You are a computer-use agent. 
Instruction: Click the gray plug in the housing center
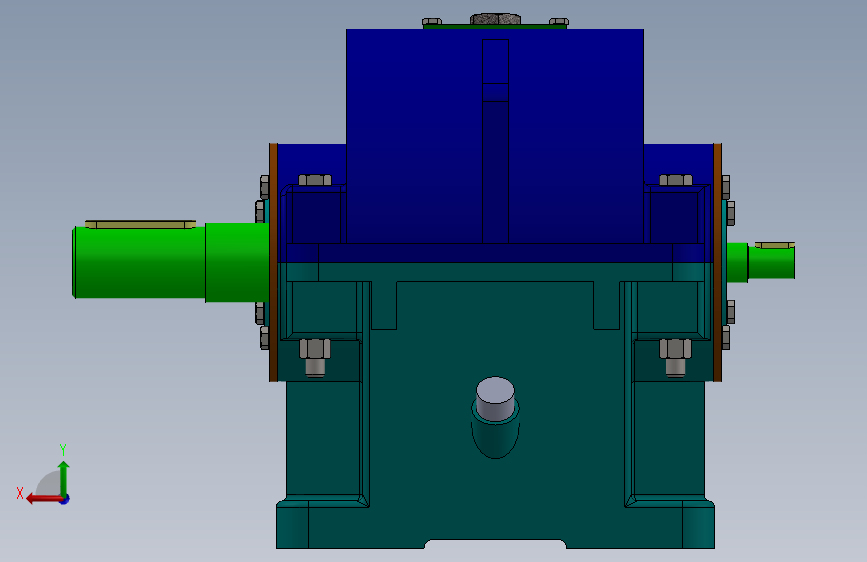click(x=495, y=398)
